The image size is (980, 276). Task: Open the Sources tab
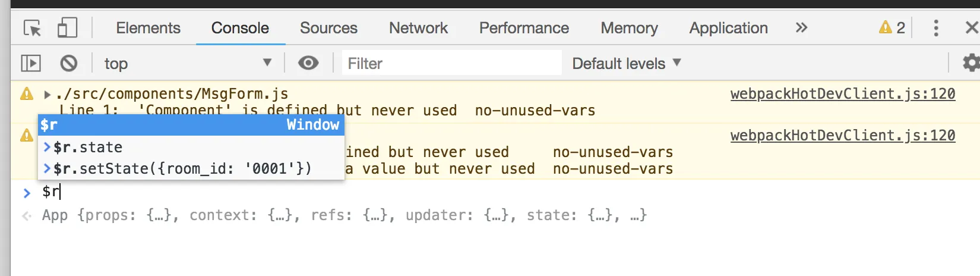328,28
